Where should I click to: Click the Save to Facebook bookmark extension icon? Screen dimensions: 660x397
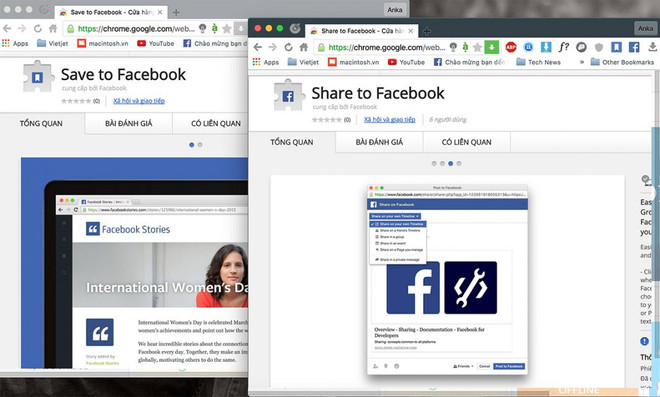[x=616, y=47]
